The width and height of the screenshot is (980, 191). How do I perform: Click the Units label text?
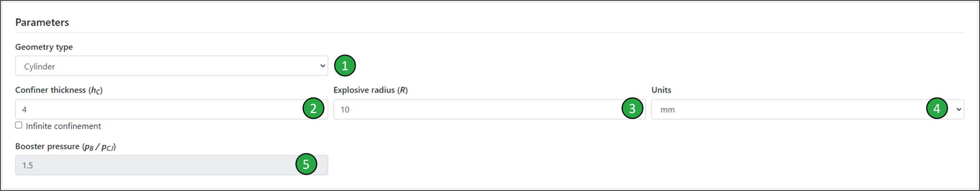pyautogui.click(x=661, y=90)
